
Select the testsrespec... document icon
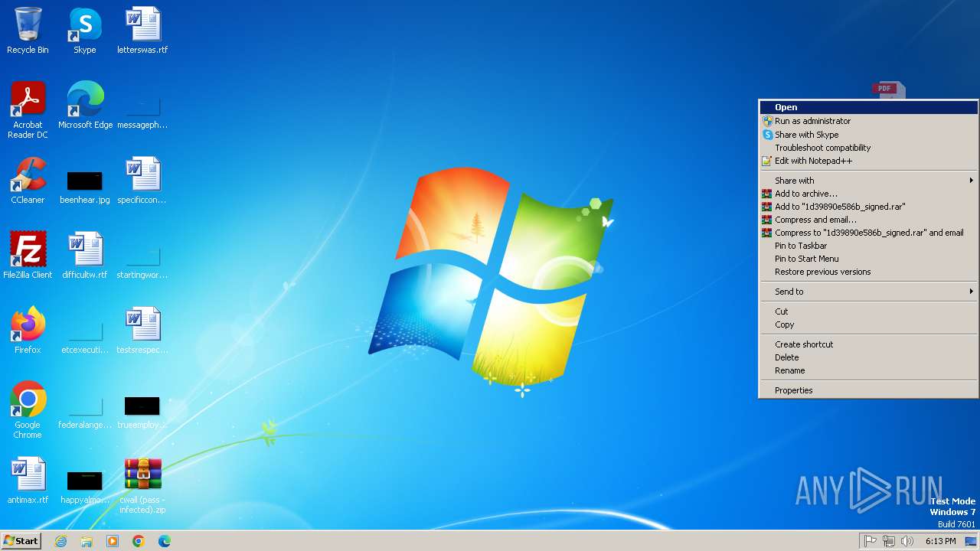pyautogui.click(x=142, y=331)
